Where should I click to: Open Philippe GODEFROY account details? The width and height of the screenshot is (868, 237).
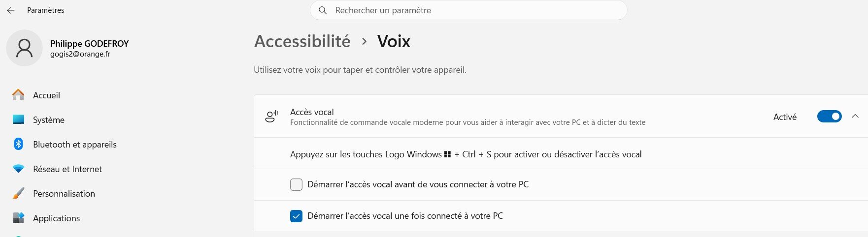(x=89, y=43)
